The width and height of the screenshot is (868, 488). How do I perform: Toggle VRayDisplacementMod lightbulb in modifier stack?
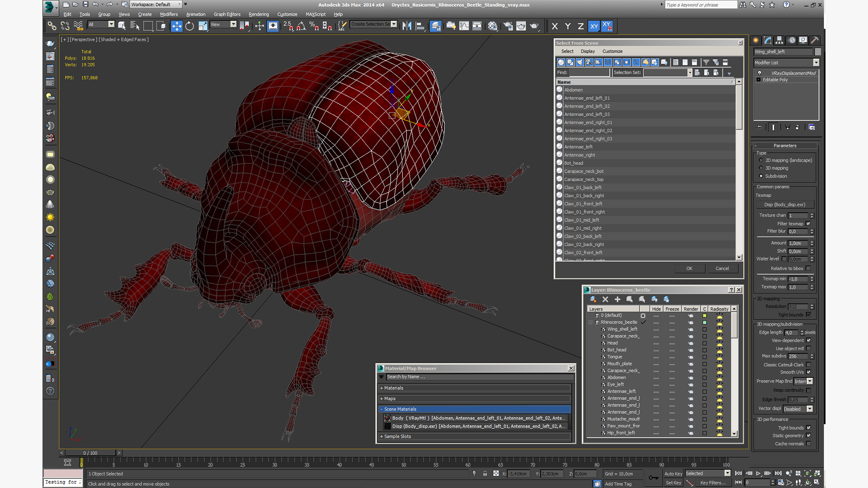click(x=759, y=73)
